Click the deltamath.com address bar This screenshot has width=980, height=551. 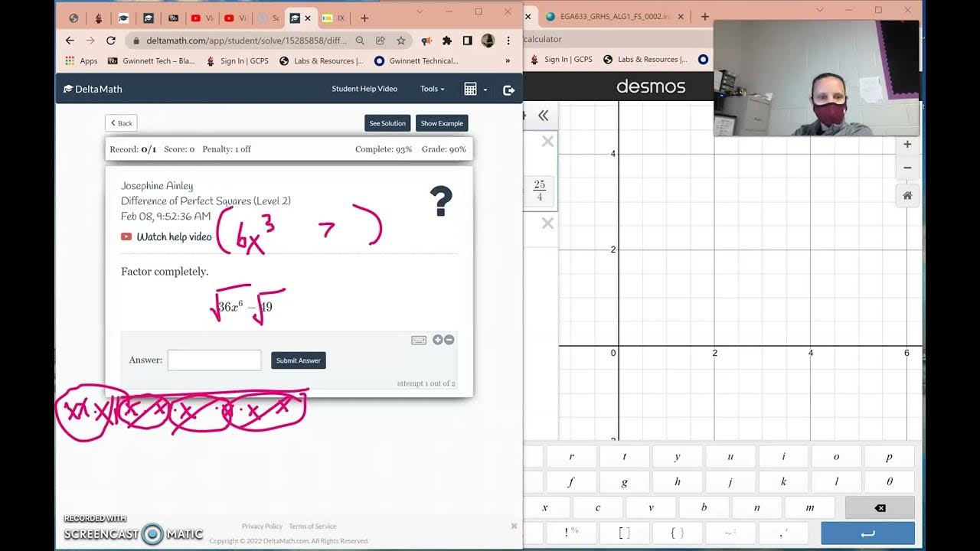coord(247,41)
